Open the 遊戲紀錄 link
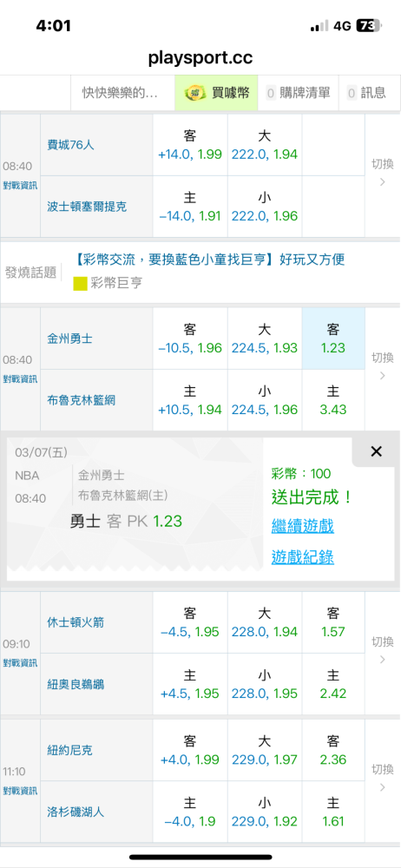 302,557
